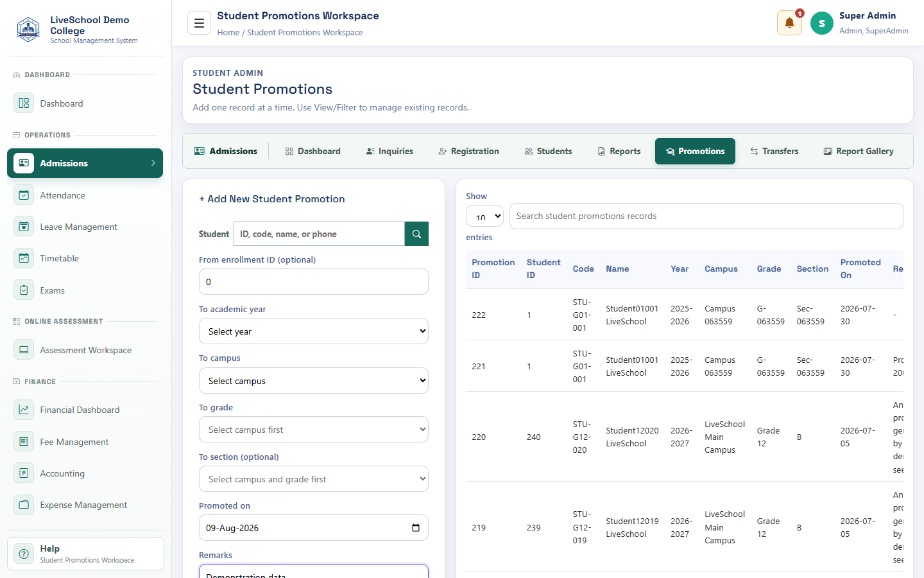The height and width of the screenshot is (578, 924).
Task: Go to the Inquiries tab
Action: 389,152
